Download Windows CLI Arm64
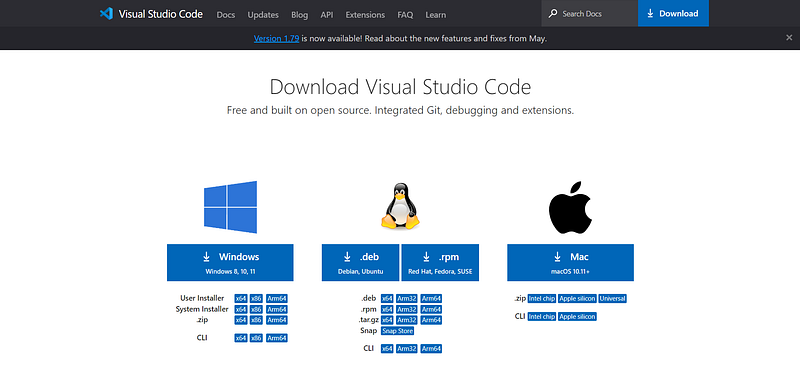 click(277, 338)
